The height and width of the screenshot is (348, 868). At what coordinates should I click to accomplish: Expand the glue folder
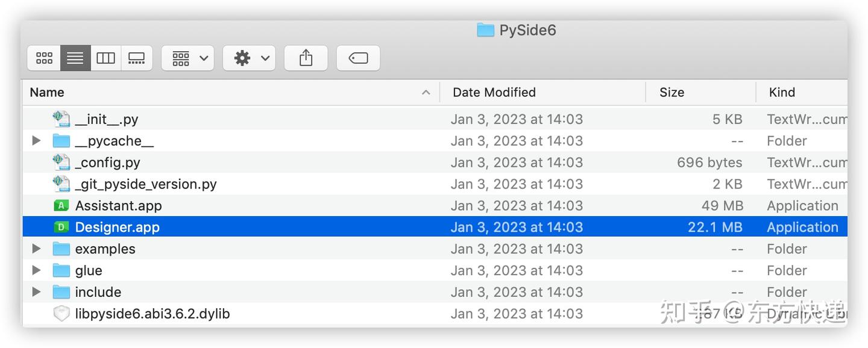36,270
